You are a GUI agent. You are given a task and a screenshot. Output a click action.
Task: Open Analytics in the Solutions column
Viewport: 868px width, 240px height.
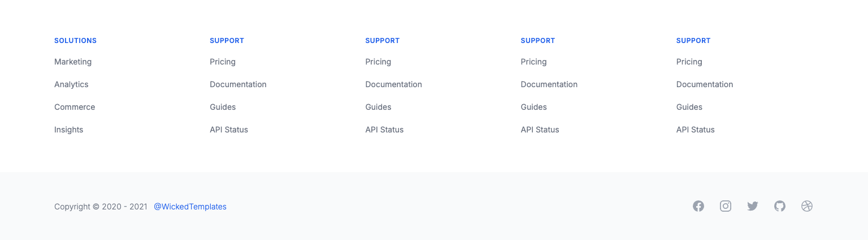coord(71,84)
